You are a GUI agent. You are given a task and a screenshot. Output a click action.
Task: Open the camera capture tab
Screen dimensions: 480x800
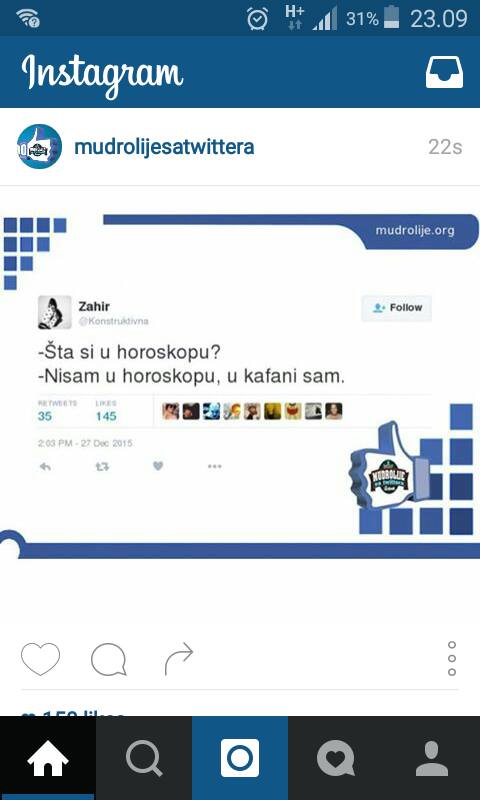pos(240,758)
